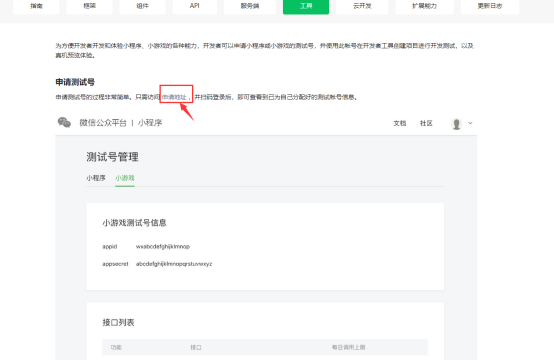Select the 小程序 tab under 测试号管理
The width and height of the screenshot is (554, 360).
click(96, 178)
